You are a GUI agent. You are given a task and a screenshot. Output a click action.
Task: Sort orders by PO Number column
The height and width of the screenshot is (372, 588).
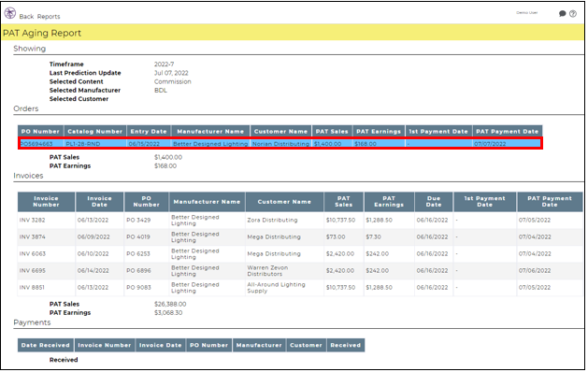[40, 131]
